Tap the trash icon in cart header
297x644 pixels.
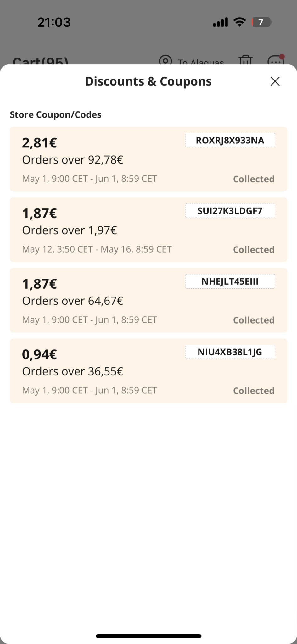(245, 60)
